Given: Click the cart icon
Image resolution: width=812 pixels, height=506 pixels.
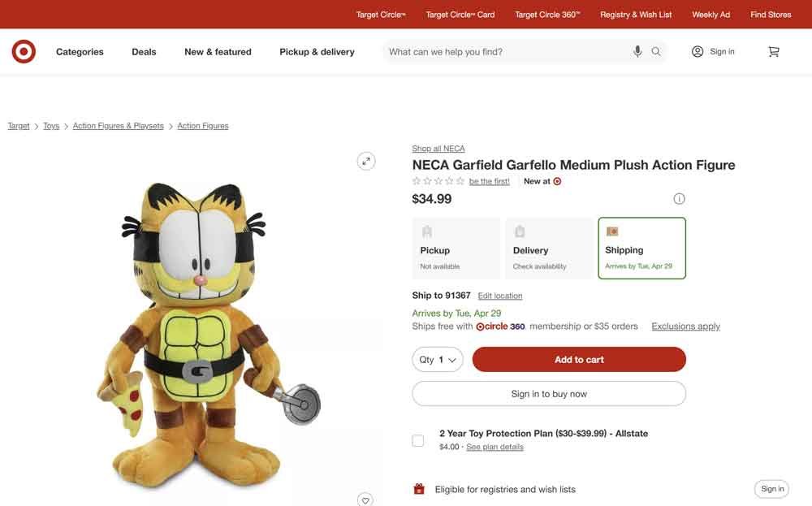Looking at the screenshot, I should coord(772,50).
